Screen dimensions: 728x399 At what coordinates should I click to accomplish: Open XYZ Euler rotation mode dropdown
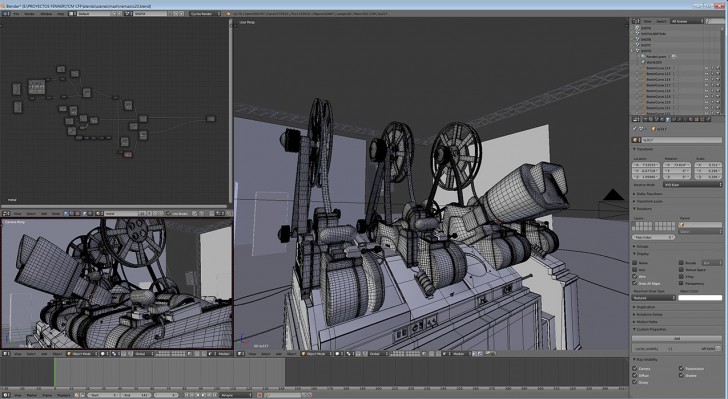pos(692,185)
